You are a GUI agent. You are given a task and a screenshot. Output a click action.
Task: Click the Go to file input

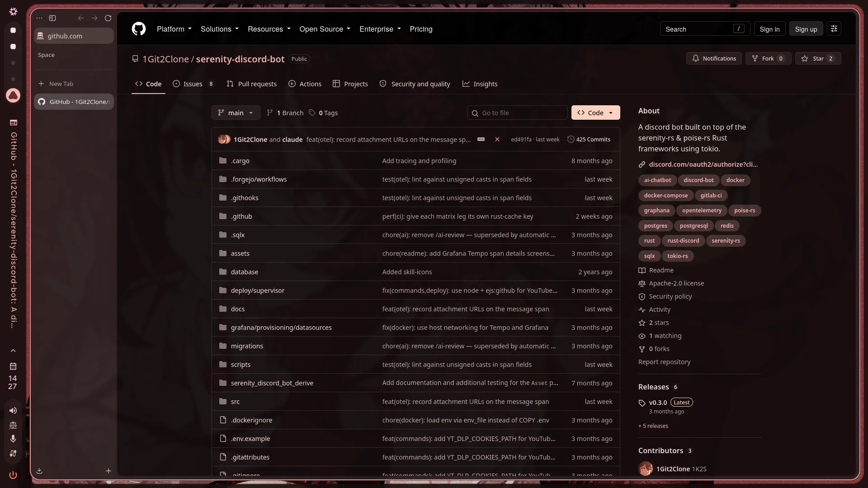(517, 113)
